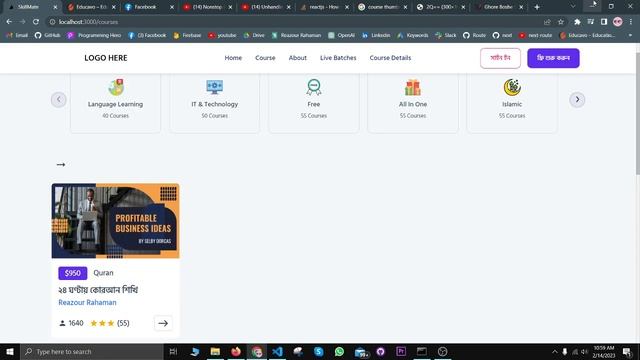Screen dimensions: 640x360
Task: Open the LinkedIn bookmark
Action: (x=376, y=36)
